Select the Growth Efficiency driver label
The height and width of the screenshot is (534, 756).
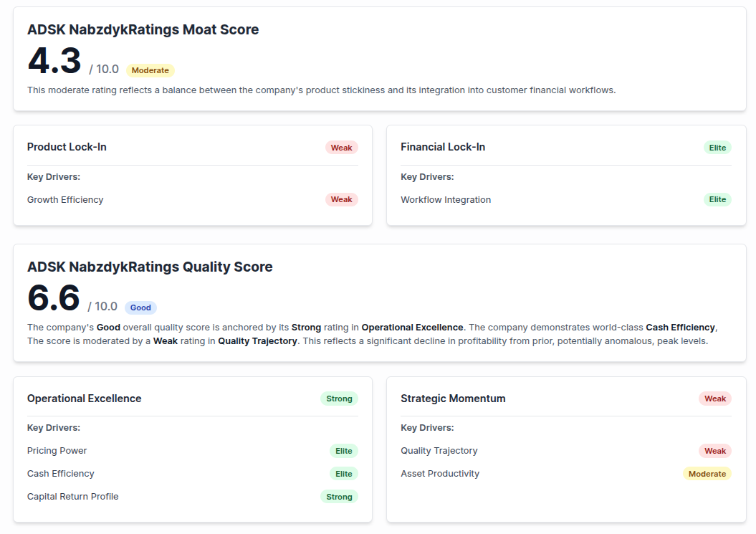pos(65,200)
